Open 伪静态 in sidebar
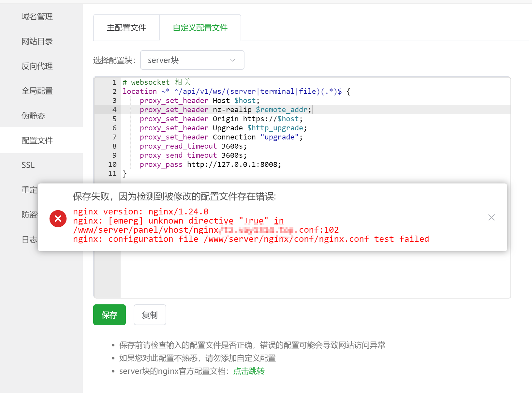The height and width of the screenshot is (393, 532). [x=33, y=116]
